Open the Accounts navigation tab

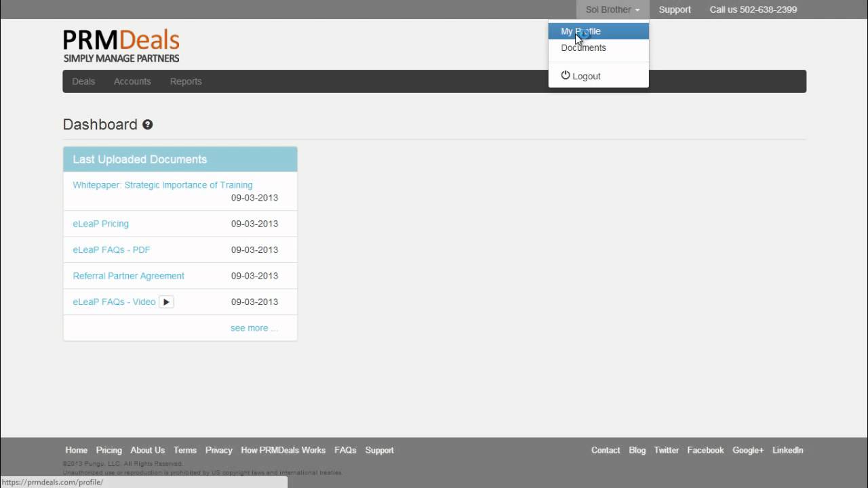point(132,81)
